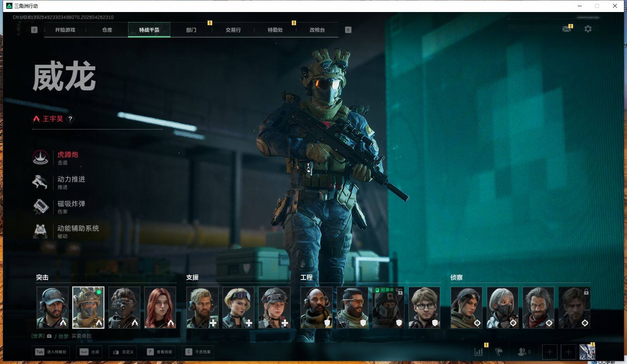Click the 出战 deploy button

pyautogui.click(x=90, y=352)
